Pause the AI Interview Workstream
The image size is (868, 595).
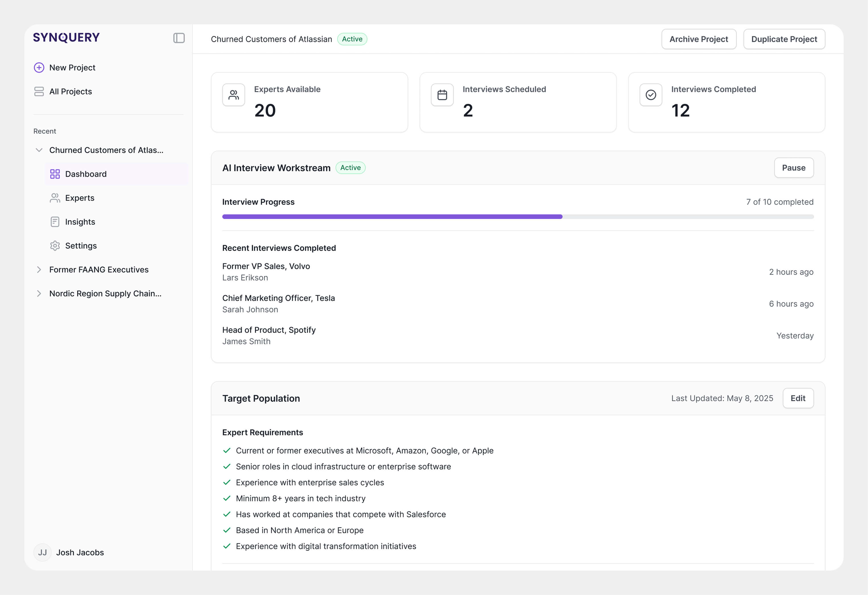(x=794, y=168)
